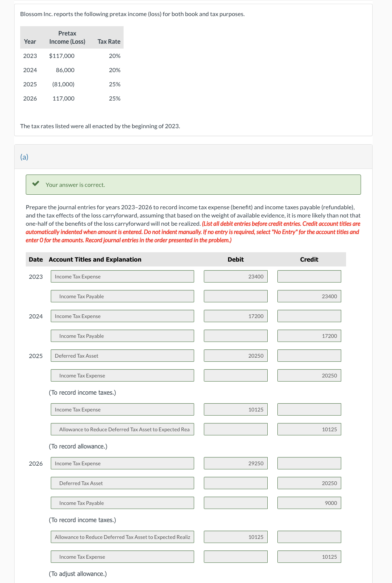Select the 17200 credit amount field for 2024
The height and width of the screenshot is (583, 392).
click(x=309, y=336)
